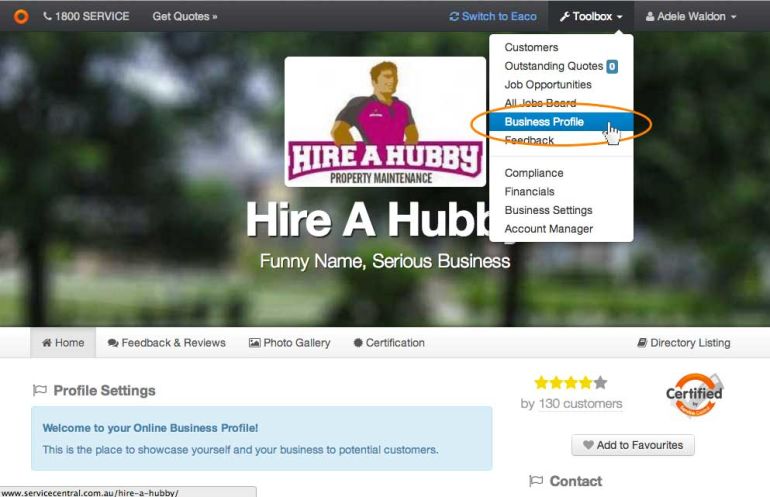The width and height of the screenshot is (770, 497).
Task: Expand the Adele Waldon account dropdown
Action: click(x=691, y=17)
